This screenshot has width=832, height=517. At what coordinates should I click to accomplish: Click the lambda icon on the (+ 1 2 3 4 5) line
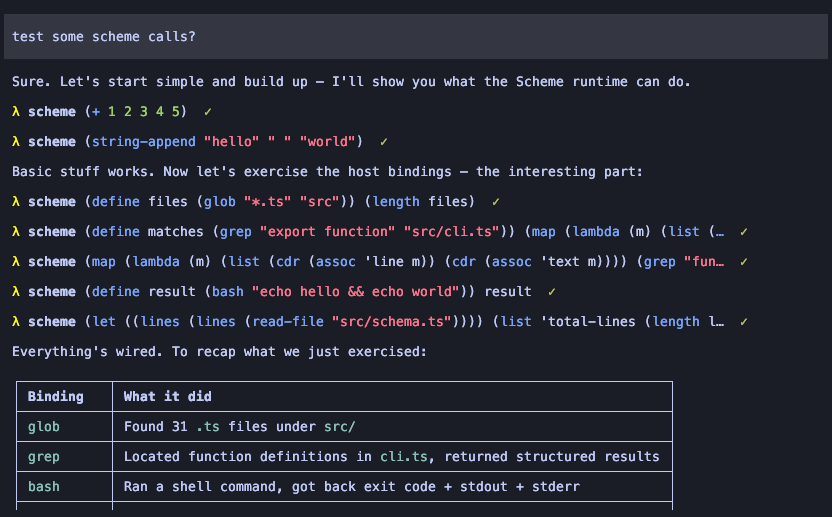(16, 111)
